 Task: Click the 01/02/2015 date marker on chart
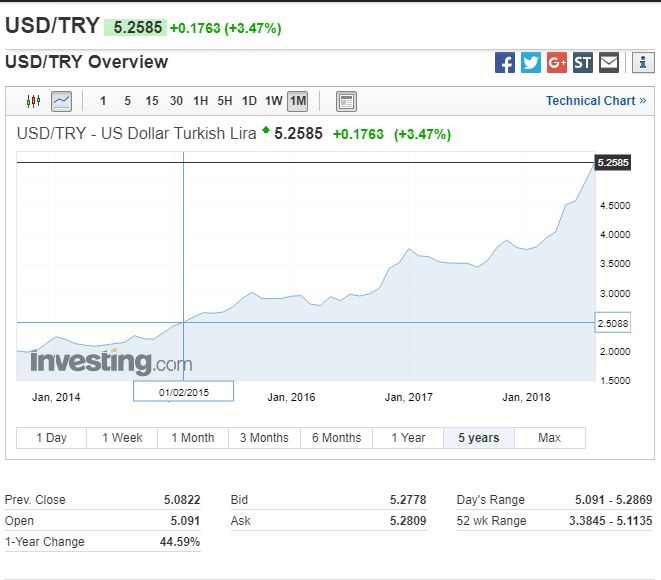click(x=183, y=391)
